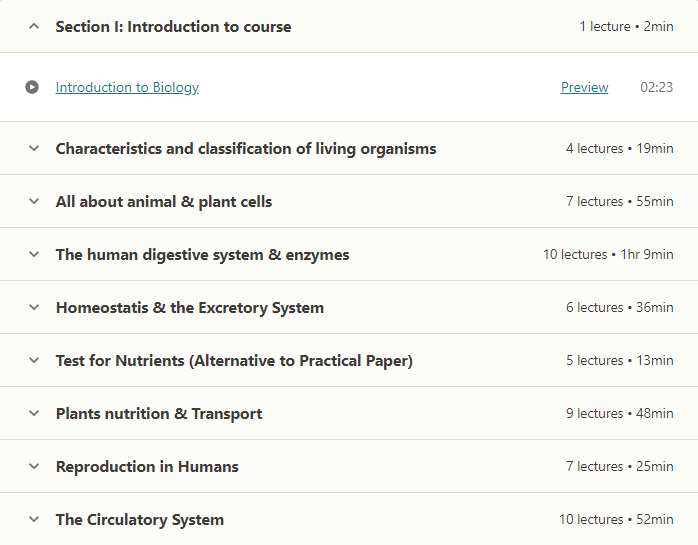698x545 pixels.
Task: Click the 10 lectures • 1hr 9min label
Action: coord(608,254)
